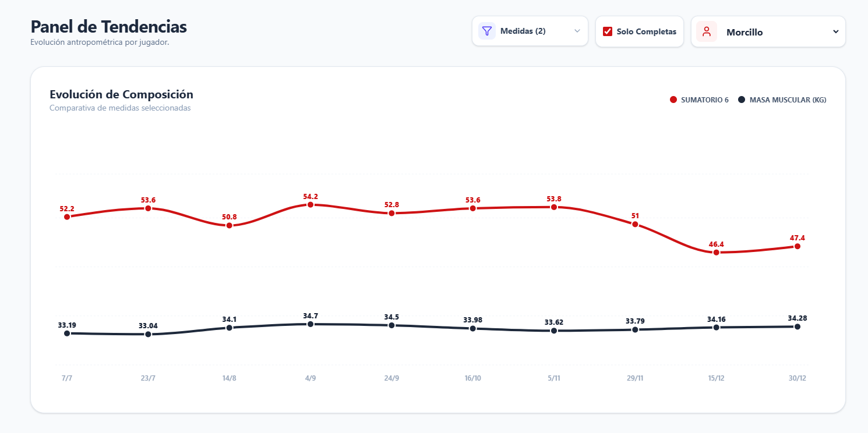
Task: Select the 54.2 red data point
Action: 310,204
